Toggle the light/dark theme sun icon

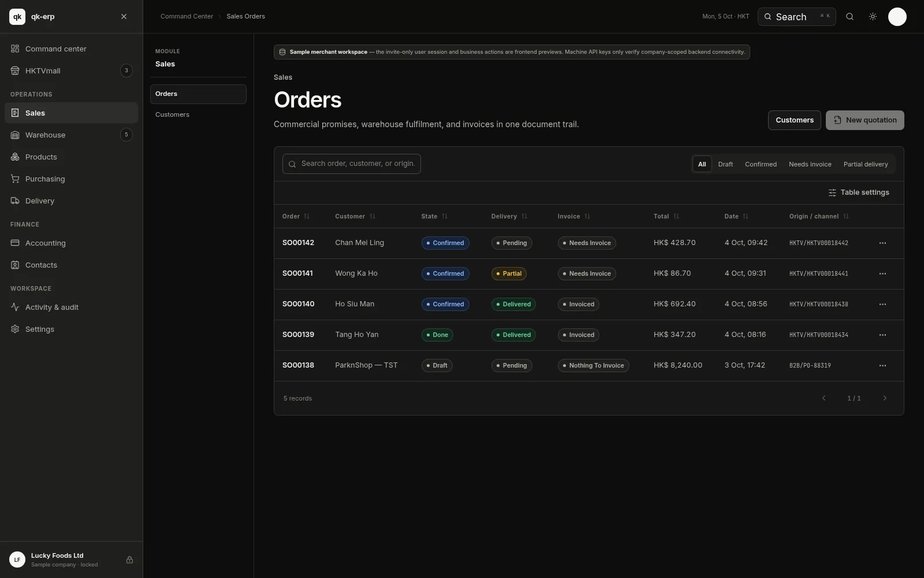pos(873,17)
